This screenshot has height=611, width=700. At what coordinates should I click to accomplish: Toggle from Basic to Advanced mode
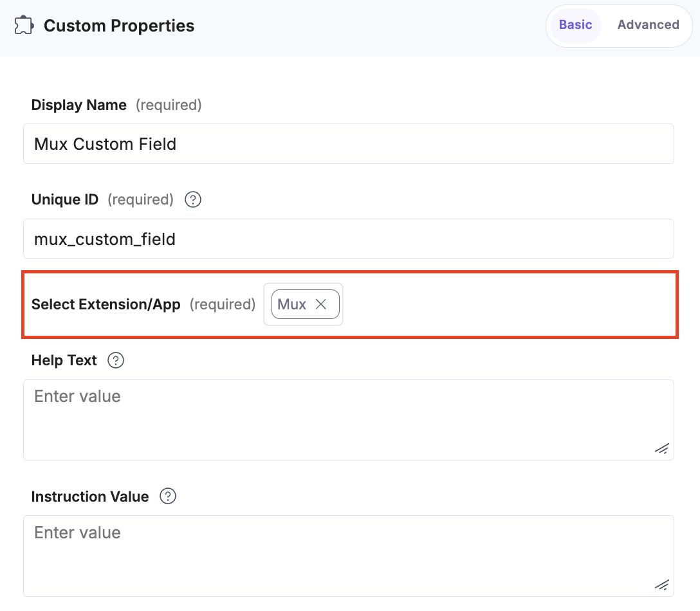tap(648, 24)
